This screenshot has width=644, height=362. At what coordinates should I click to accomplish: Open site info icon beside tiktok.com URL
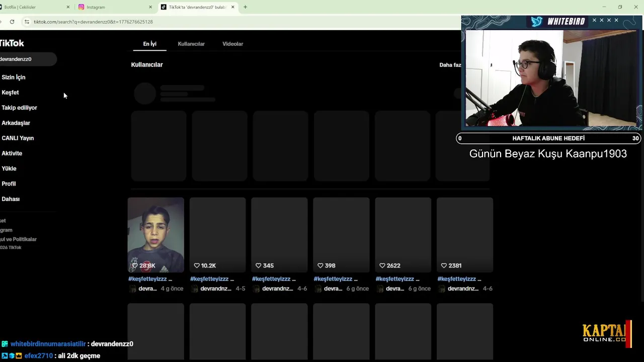coord(27,22)
